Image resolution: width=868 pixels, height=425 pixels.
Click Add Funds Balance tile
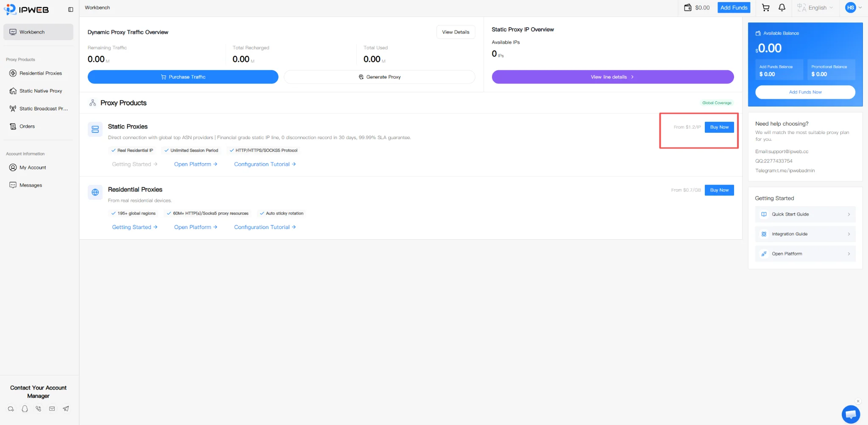tap(779, 70)
